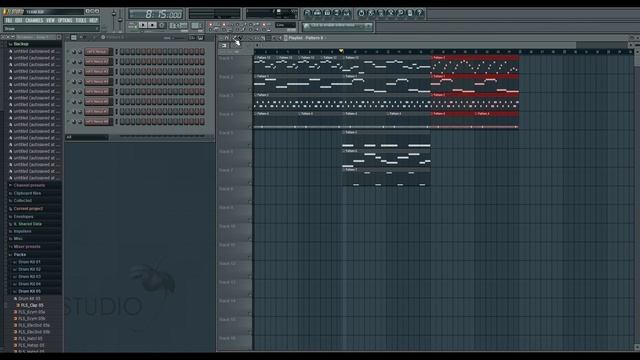640x360 pixels.
Task: Open the global snap selector dropdown
Action: click(286, 25)
